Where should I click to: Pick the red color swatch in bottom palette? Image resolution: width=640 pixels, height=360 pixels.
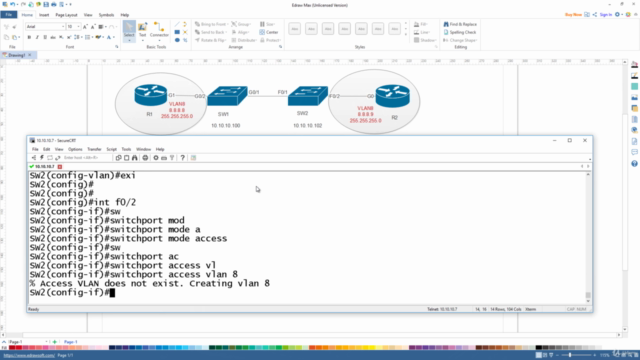pos(18,348)
